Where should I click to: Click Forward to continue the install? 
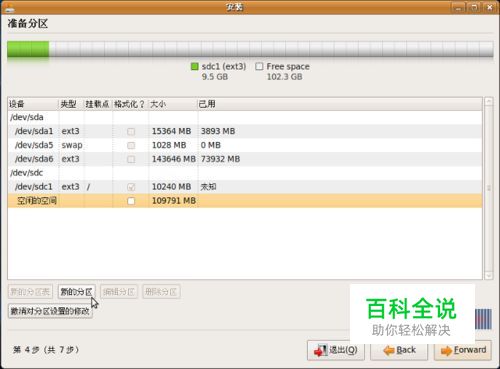(x=463, y=350)
